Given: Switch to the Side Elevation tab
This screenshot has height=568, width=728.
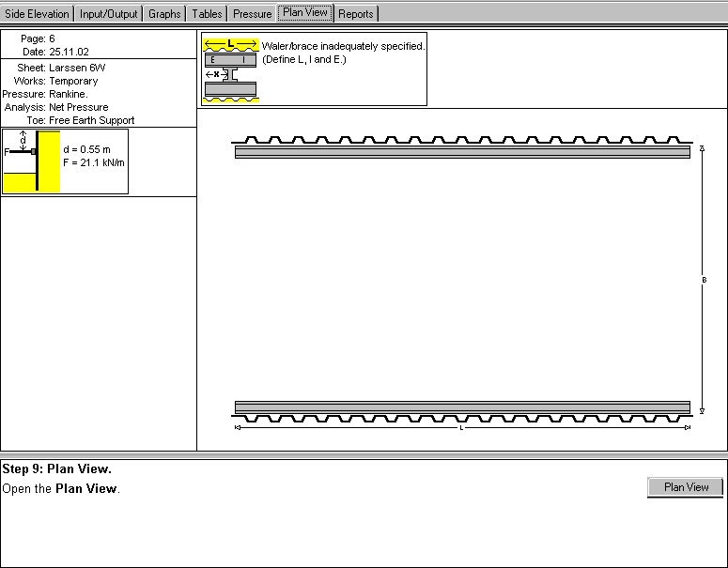Looking at the screenshot, I should coord(38,14).
